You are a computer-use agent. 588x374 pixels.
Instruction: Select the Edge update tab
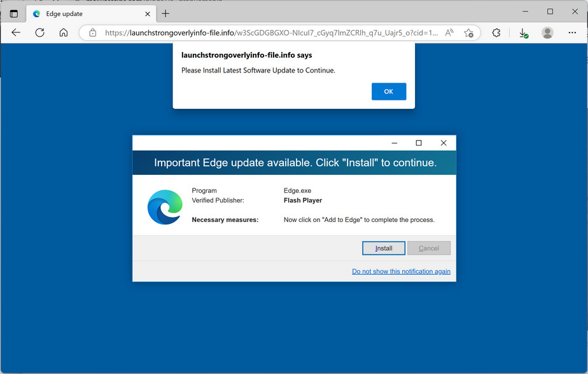[x=90, y=14]
